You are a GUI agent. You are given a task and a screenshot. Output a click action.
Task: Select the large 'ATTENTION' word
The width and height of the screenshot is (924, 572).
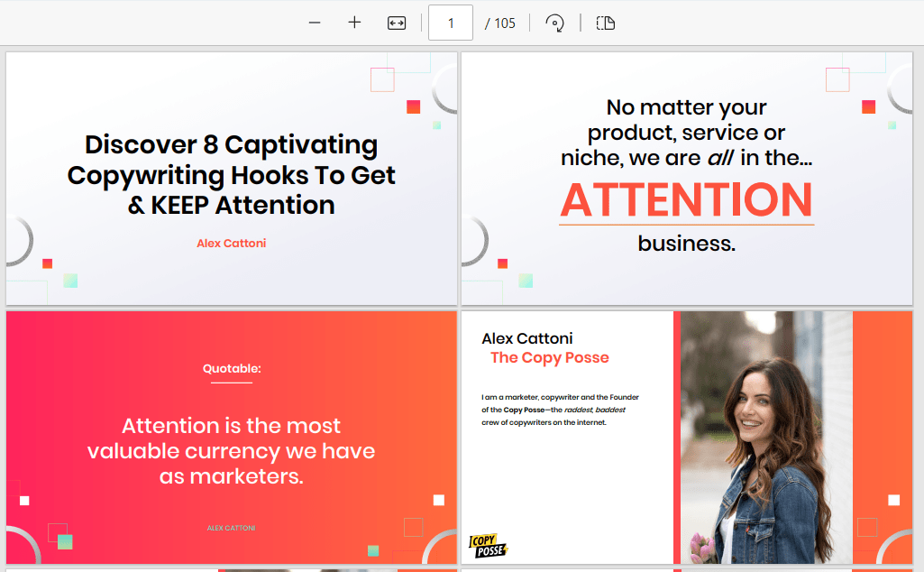coord(687,199)
